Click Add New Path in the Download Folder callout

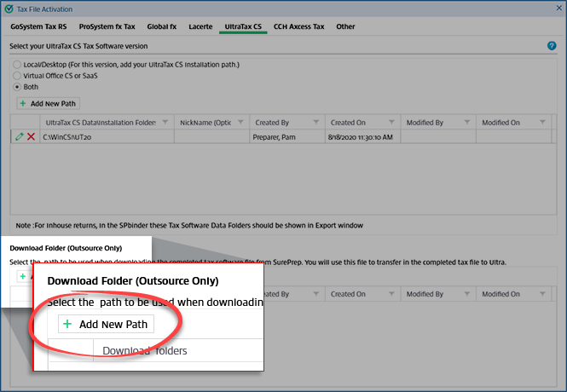(106, 324)
